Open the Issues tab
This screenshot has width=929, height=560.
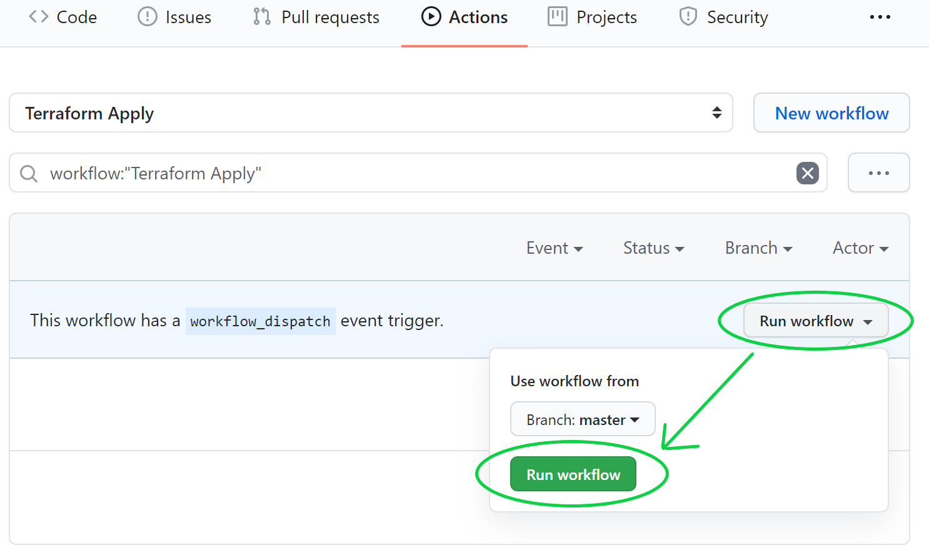pyautogui.click(x=174, y=17)
